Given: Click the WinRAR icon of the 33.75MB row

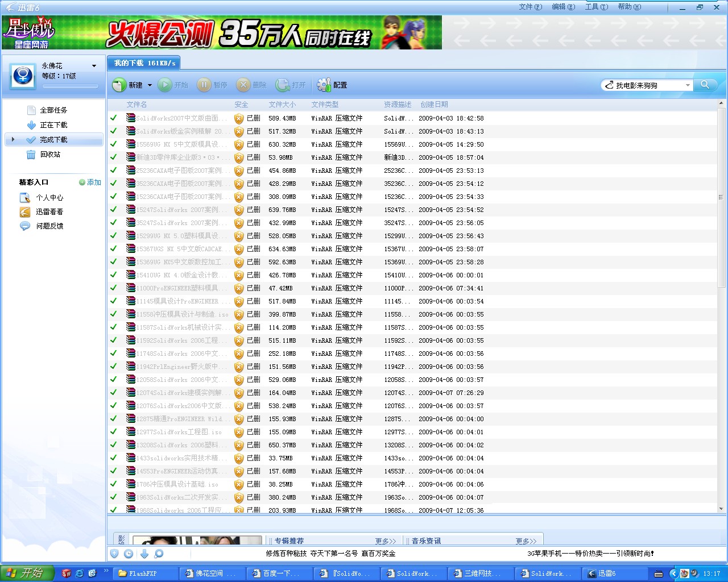Looking at the screenshot, I should (131, 458).
